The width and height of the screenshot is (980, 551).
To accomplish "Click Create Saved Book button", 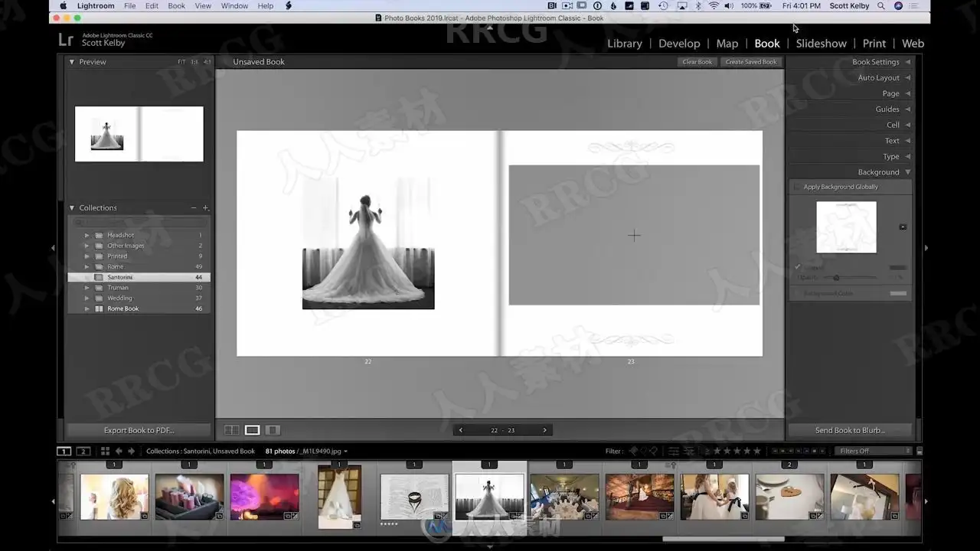I will [x=751, y=62].
